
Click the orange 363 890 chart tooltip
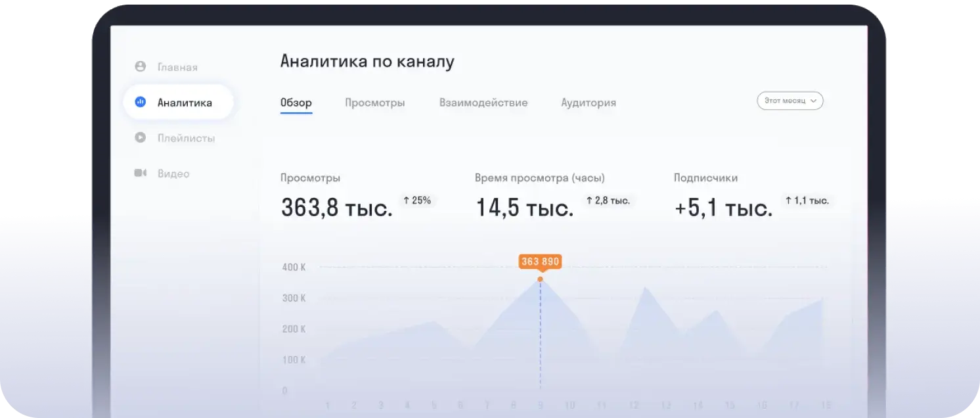[x=540, y=262]
